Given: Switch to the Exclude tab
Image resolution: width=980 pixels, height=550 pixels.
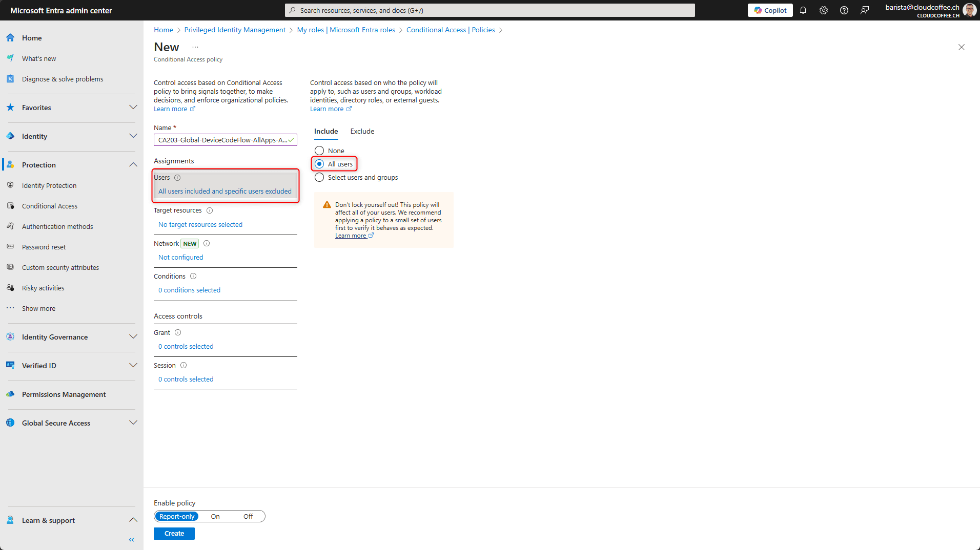Looking at the screenshot, I should click(362, 131).
